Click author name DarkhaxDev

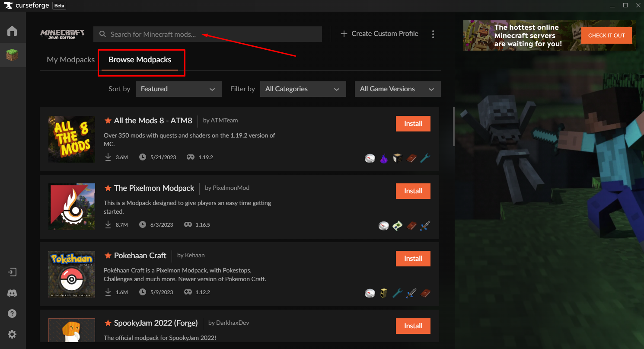(x=233, y=323)
